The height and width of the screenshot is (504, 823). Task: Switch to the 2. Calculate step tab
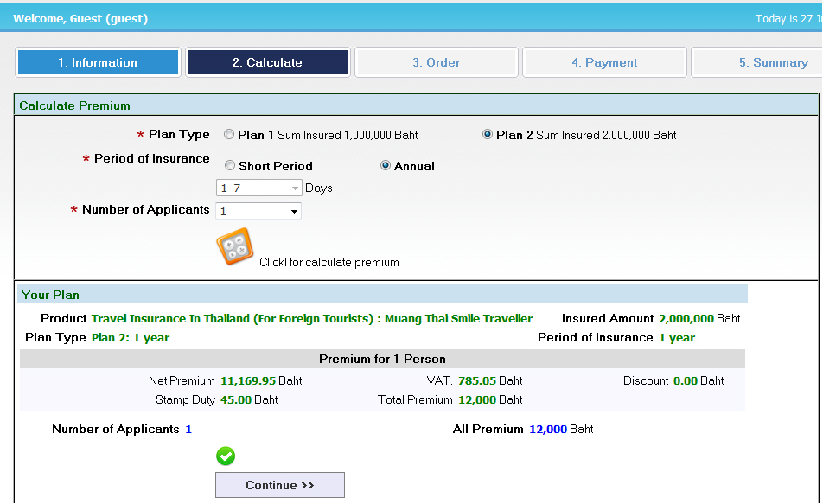267,62
